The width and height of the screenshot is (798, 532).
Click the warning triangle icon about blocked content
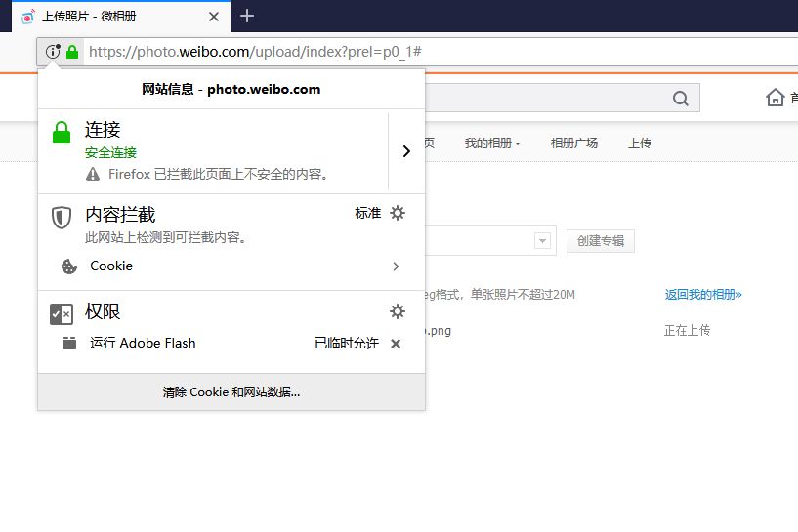pos(93,175)
